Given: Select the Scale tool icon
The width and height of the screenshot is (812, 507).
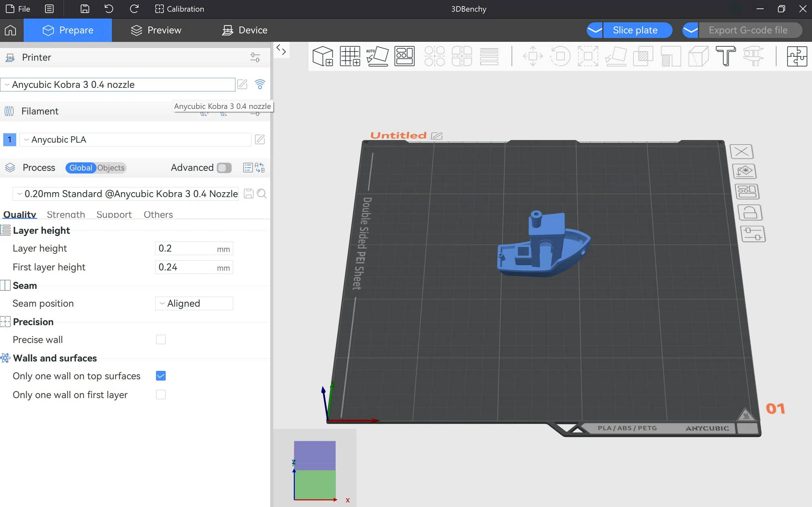Looking at the screenshot, I should tap(588, 56).
